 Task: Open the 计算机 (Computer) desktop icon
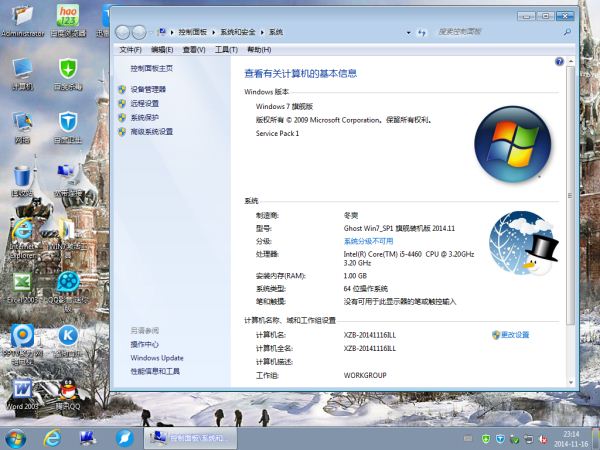point(22,74)
